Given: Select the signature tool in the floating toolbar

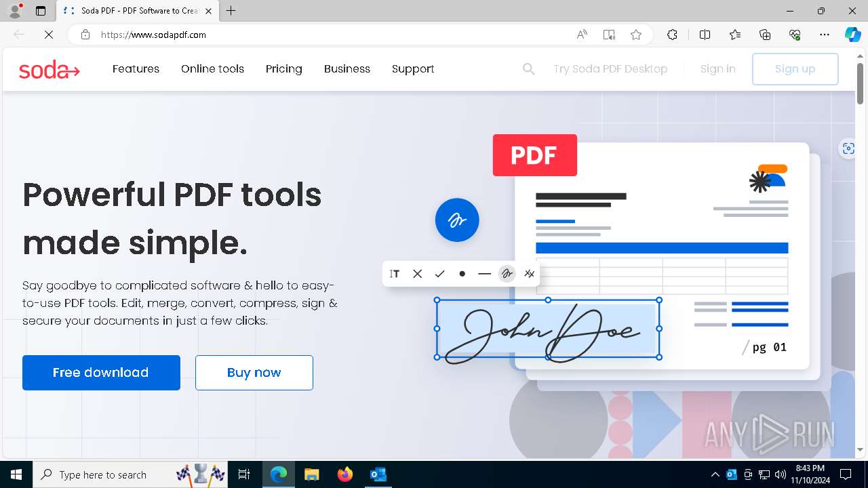Looking at the screenshot, I should [x=507, y=274].
